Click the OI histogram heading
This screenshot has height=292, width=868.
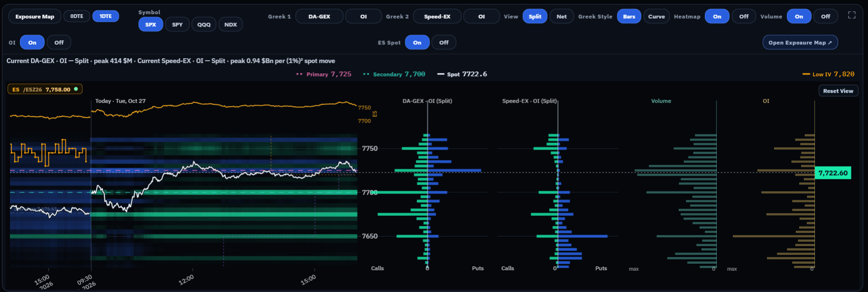[766, 101]
